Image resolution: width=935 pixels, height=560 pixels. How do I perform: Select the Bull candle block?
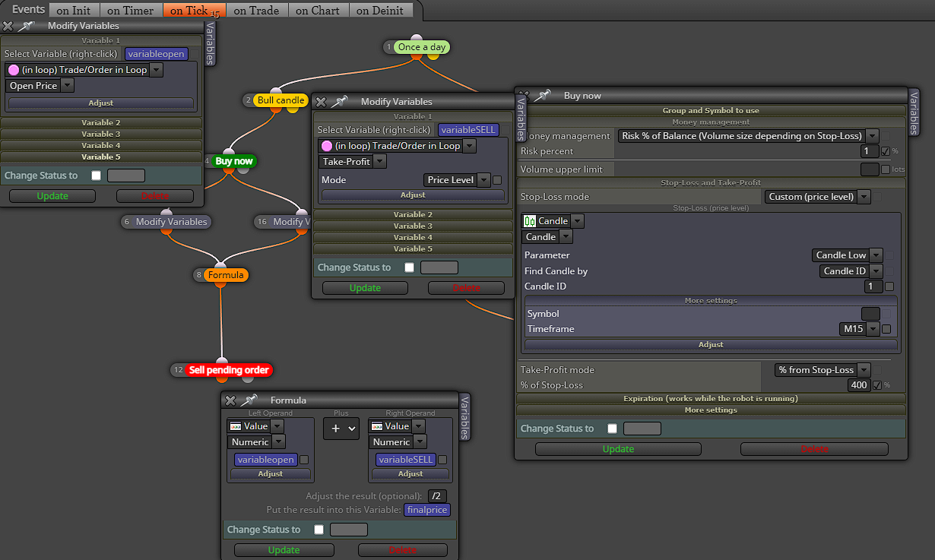(280, 100)
